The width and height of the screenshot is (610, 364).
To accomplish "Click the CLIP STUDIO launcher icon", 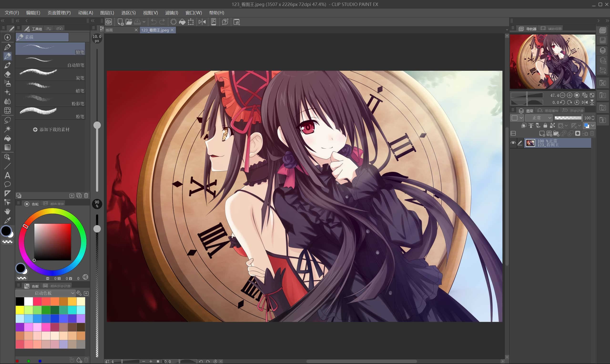I will pyautogui.click(x=109, y=22).
